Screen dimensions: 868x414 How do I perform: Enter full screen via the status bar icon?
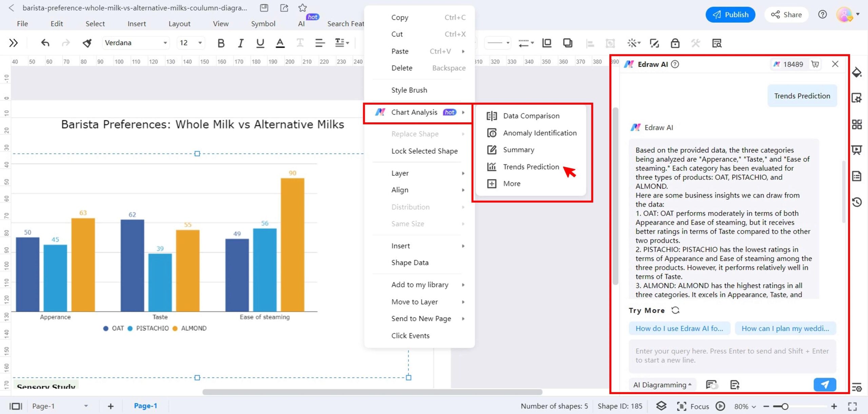coord(852,406)
